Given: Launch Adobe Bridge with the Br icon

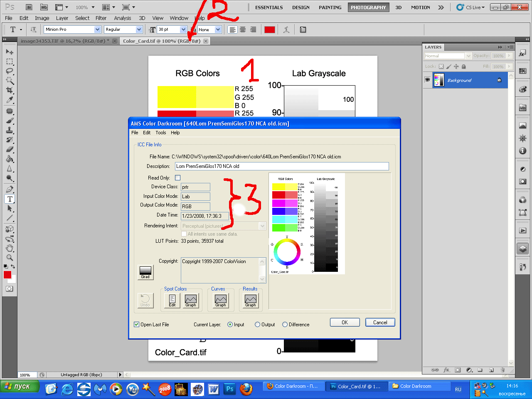Looking at the screenshot, I should tap(29, 7).
